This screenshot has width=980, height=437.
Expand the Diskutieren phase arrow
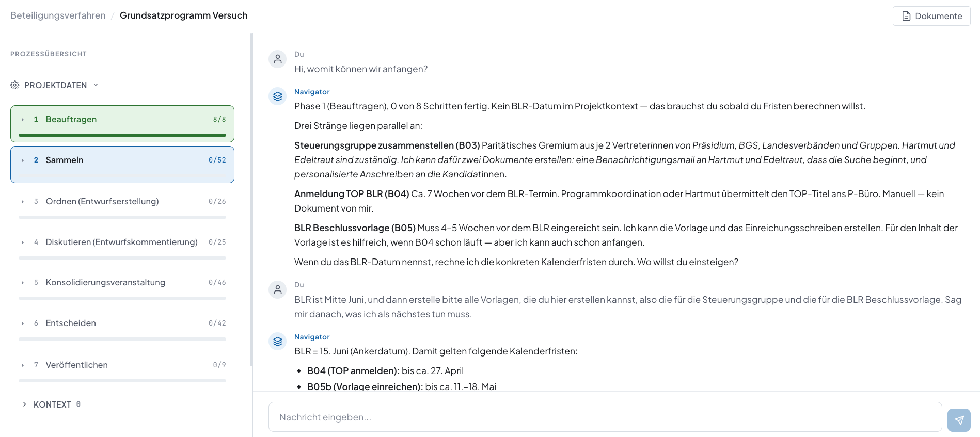click(23, 242)
